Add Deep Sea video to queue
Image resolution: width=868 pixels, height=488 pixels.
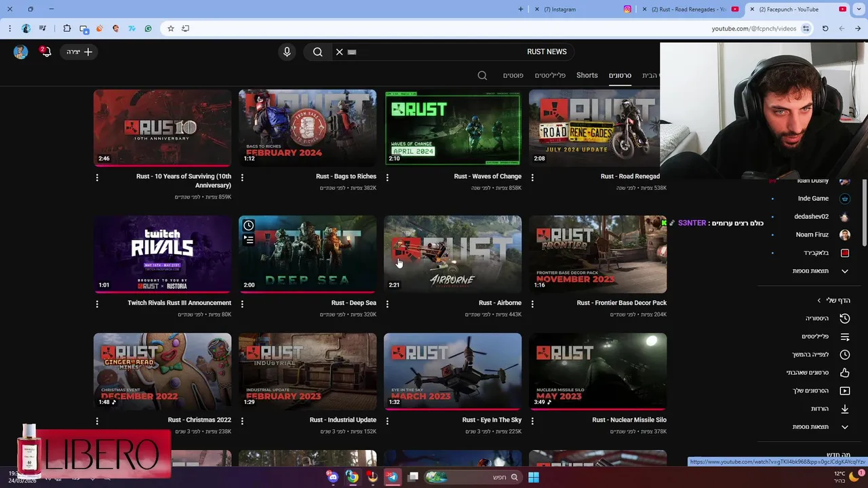[x=249, y=239]
